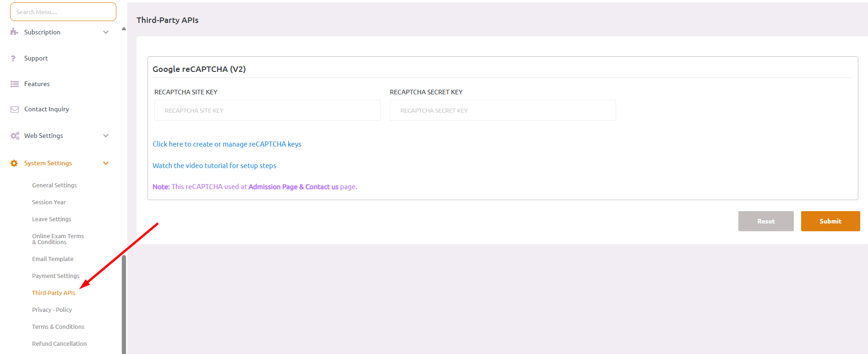Open Payment Settings submenu item

point(55,276)
